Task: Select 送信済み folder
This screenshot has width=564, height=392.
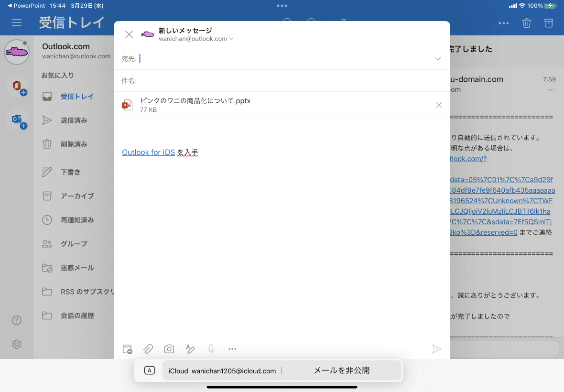Action: [74, 120]
